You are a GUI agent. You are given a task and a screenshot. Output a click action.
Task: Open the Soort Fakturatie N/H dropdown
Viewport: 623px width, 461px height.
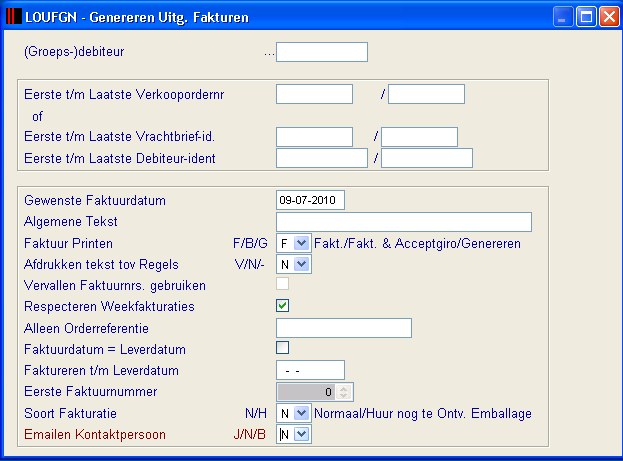click(x=302, y=413)
